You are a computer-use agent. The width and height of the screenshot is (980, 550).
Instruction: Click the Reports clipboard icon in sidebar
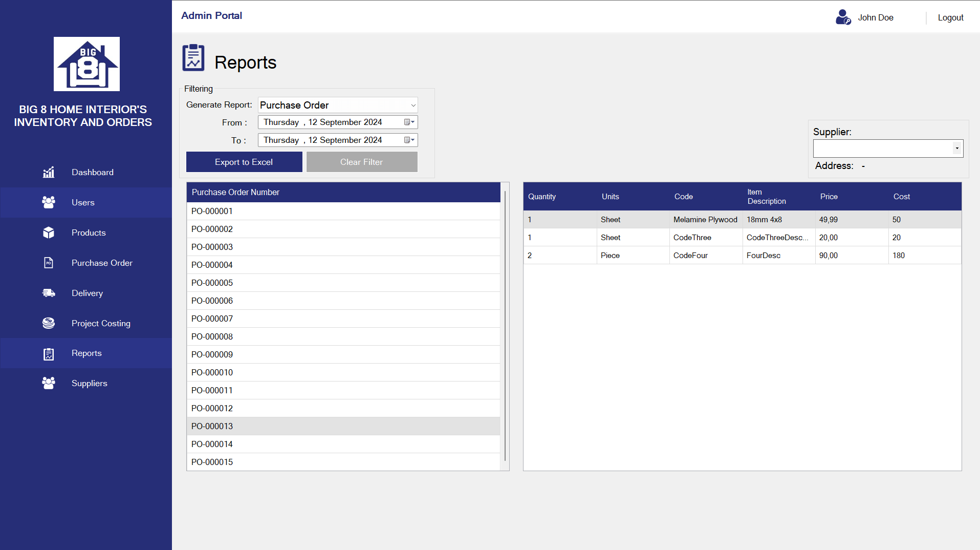pyautogui.click(x=49, y=353)
